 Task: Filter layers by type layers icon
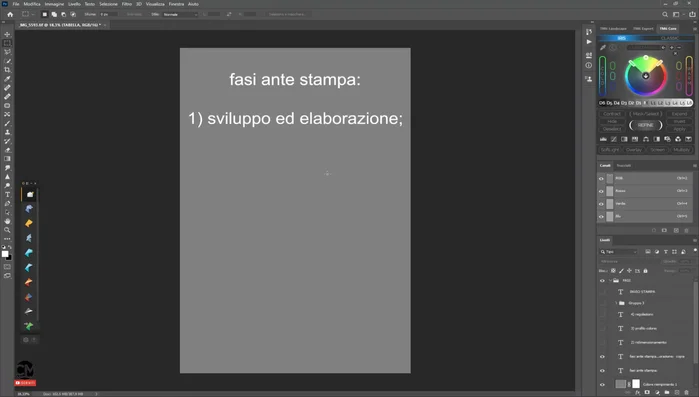click(666, 252)
